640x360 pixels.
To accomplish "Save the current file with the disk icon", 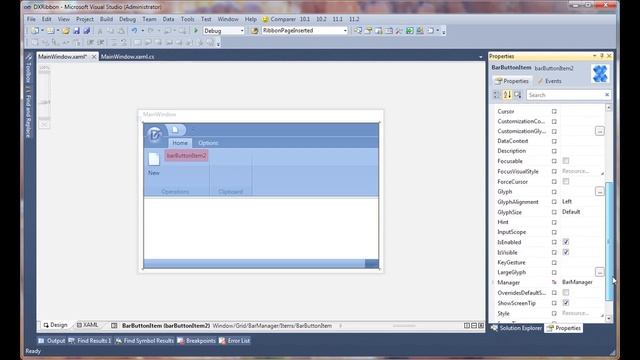I will pos(76,31).
